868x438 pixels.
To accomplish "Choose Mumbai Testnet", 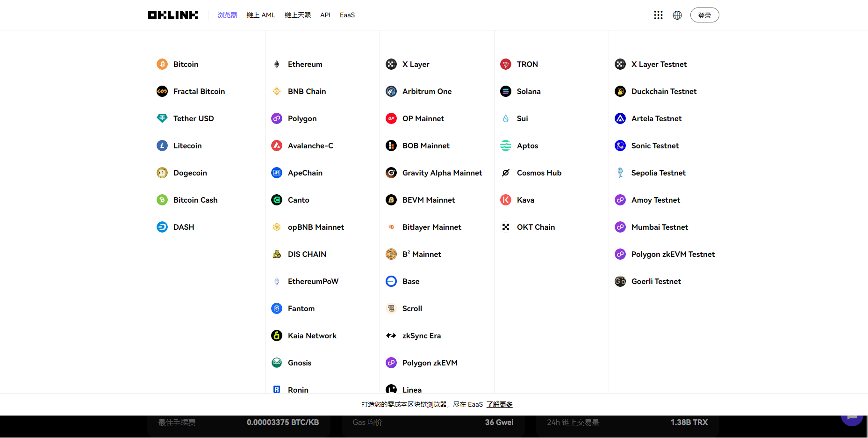I will [x=660, y=227].
